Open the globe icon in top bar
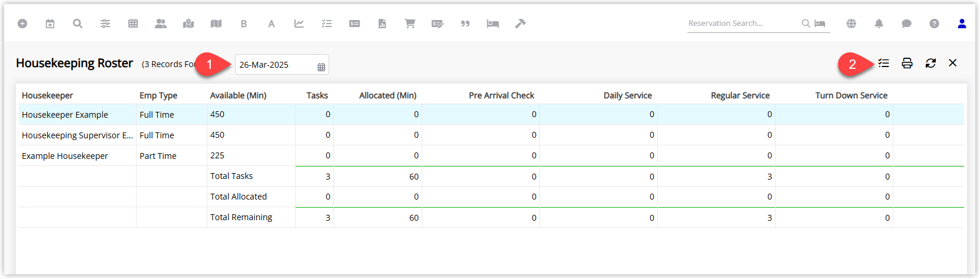The height and width of the screenshot is (279, 980). point(851,24)
